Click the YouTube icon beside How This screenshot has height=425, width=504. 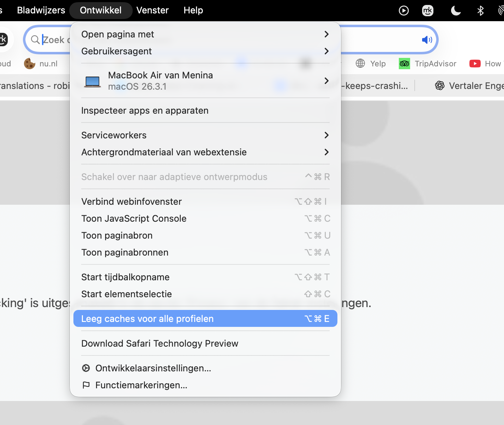click(475, 64)
